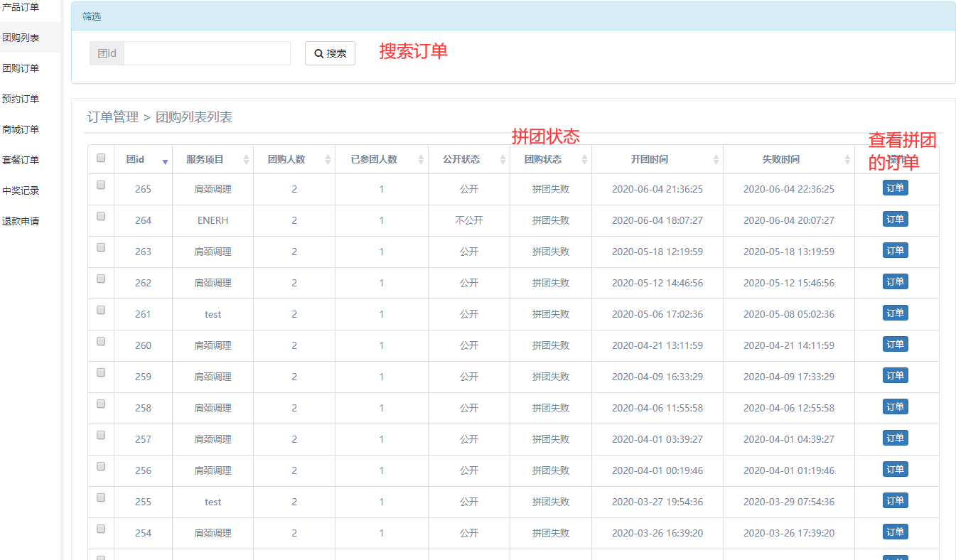Open 团购订单 in the sidebar menu

(21, 68)
